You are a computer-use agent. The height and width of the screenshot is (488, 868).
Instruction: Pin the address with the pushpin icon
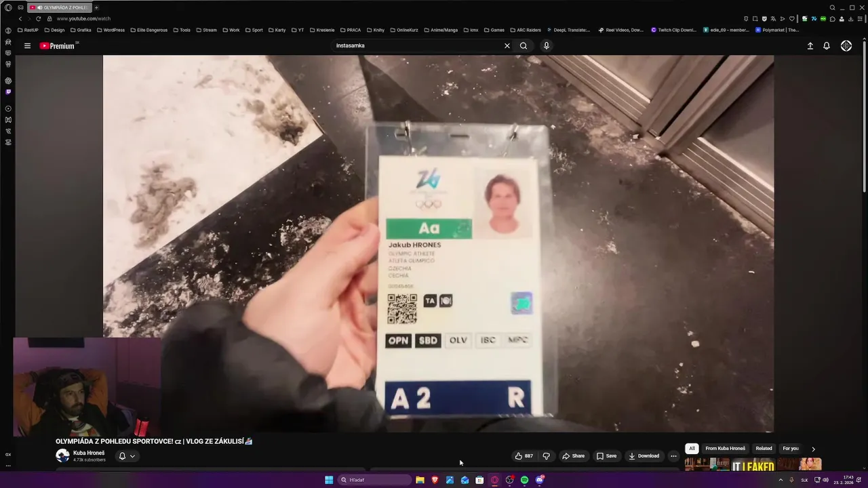coord(746,18)
